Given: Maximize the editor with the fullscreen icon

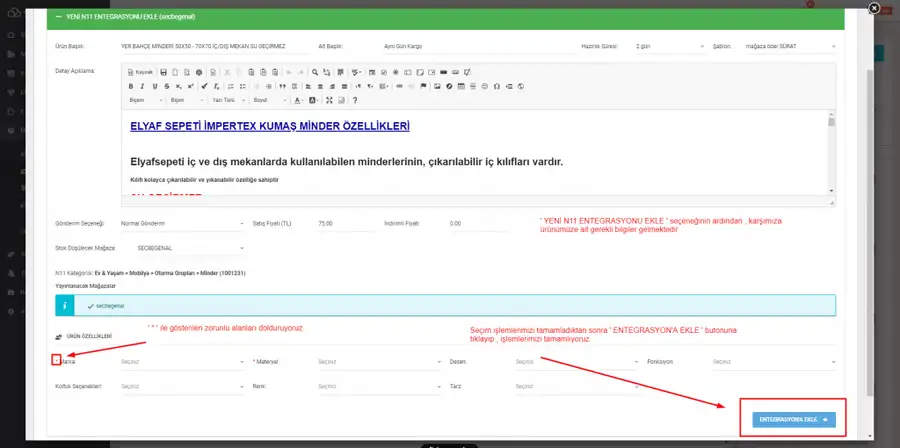Looking at the screenshot, I should pyautogui.click(x=329, y=100).
